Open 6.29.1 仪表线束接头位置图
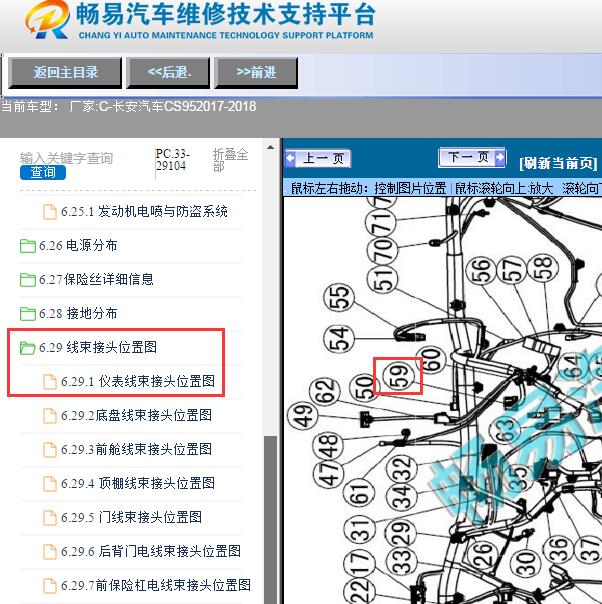602x604 pixels. point(138,381)
